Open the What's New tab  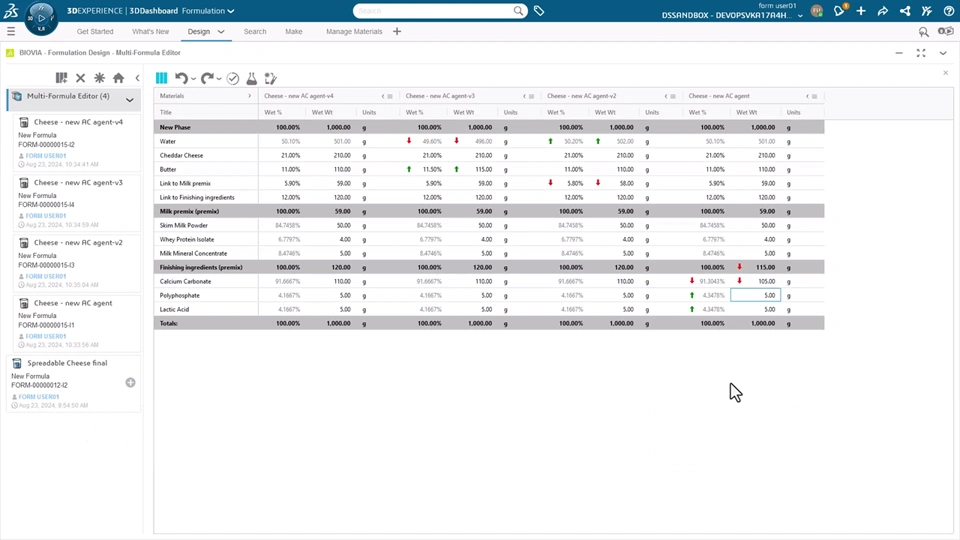[151, 32]
